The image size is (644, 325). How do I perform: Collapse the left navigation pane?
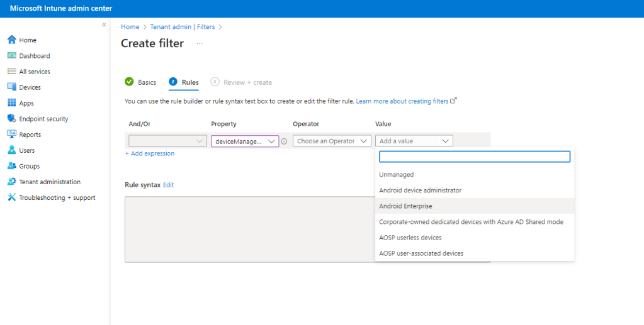(104, 25)
